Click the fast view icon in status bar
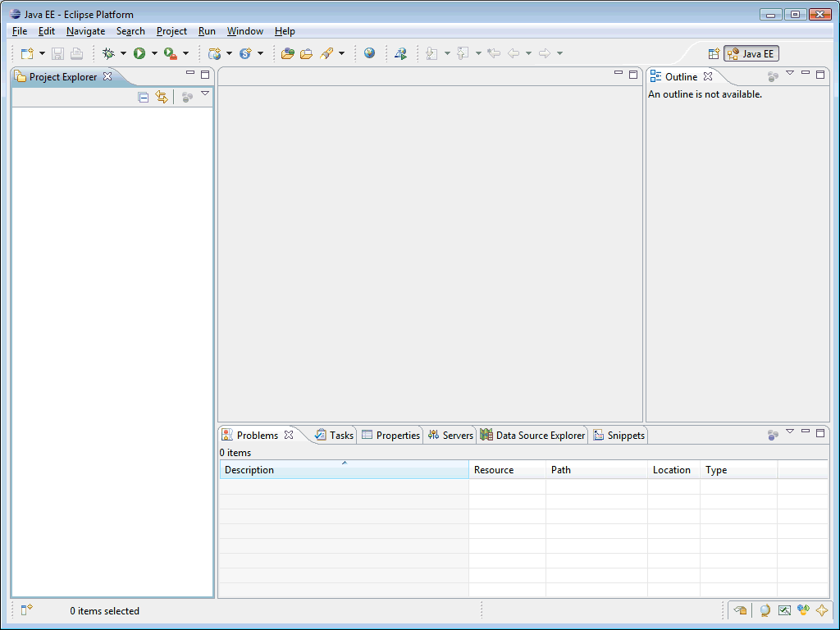The image size is (840, 630). tap(26, 609)
